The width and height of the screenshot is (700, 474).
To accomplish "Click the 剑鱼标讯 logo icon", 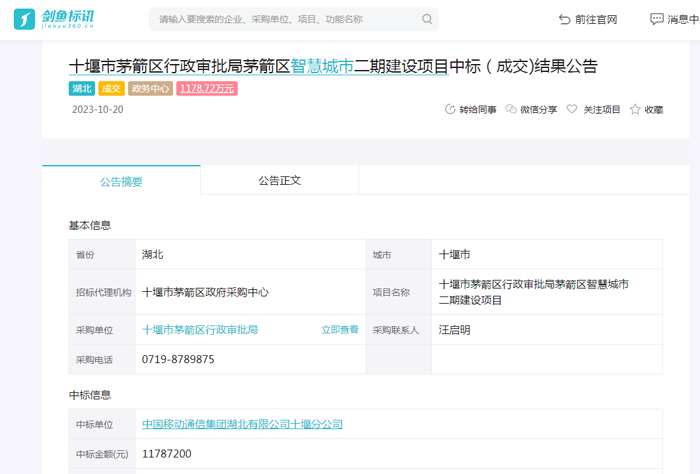I will coord(24,19).
